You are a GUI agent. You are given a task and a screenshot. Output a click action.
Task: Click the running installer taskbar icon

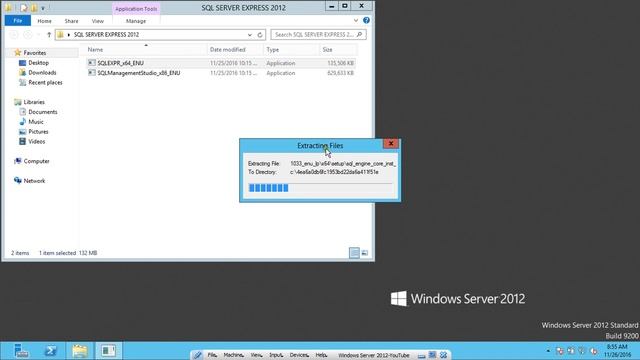(x=109, y=351)
